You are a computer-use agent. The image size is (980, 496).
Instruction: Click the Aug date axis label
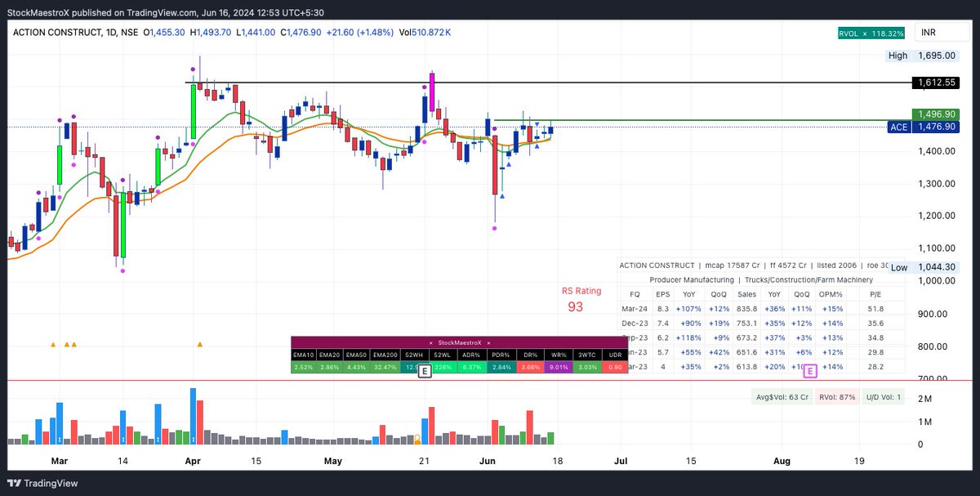click(782, 461)
